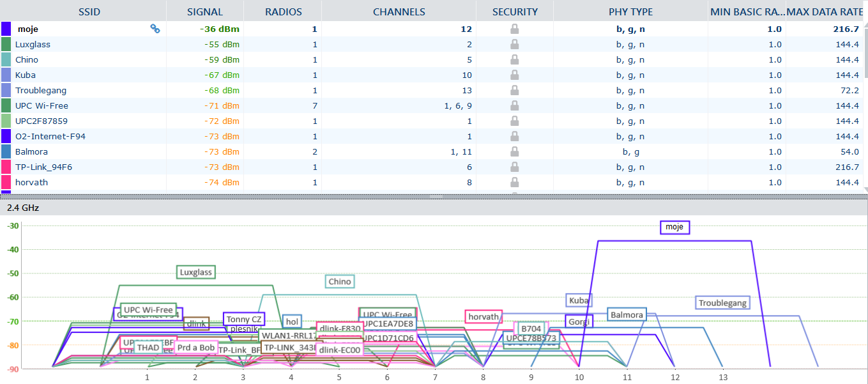The height and width of the screenshot is (384, 868).
Task: Click the Troublegang label in the 2.4 GHz graph
Action: tap(722, 303)
